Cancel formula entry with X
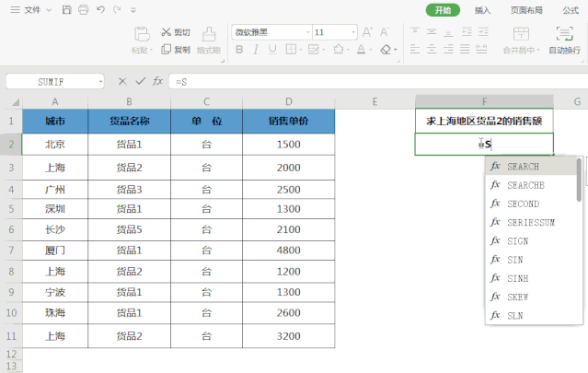The height and width of the screenshot is (373, 588). click(122, 81)
